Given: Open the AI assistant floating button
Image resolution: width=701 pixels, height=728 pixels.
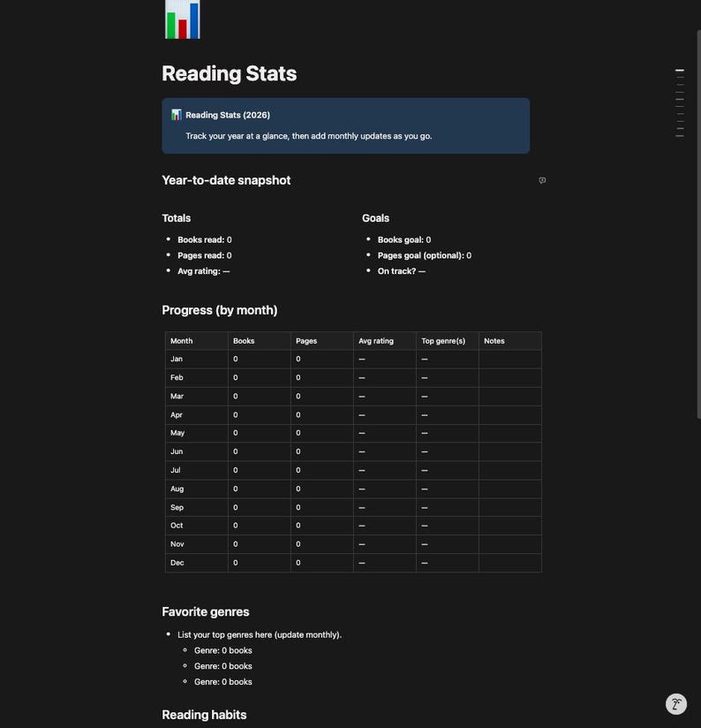Looking at the screenshot, I should (676, 703).
